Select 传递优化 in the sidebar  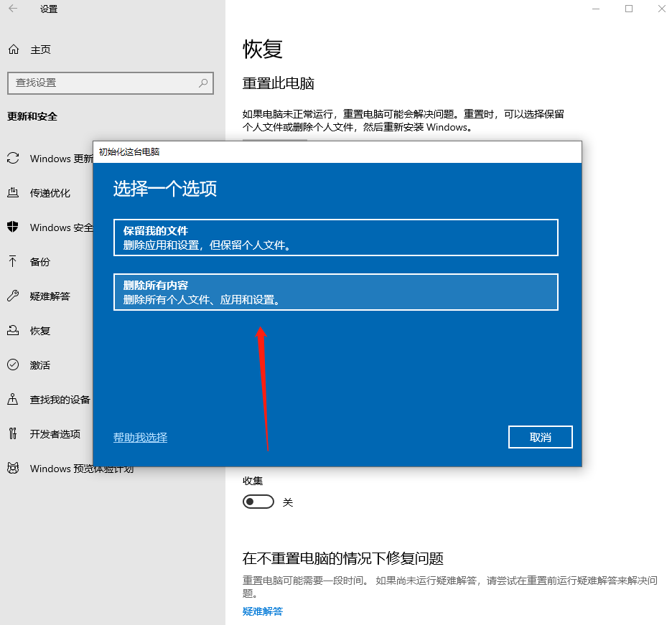click(x=47, y=193)
